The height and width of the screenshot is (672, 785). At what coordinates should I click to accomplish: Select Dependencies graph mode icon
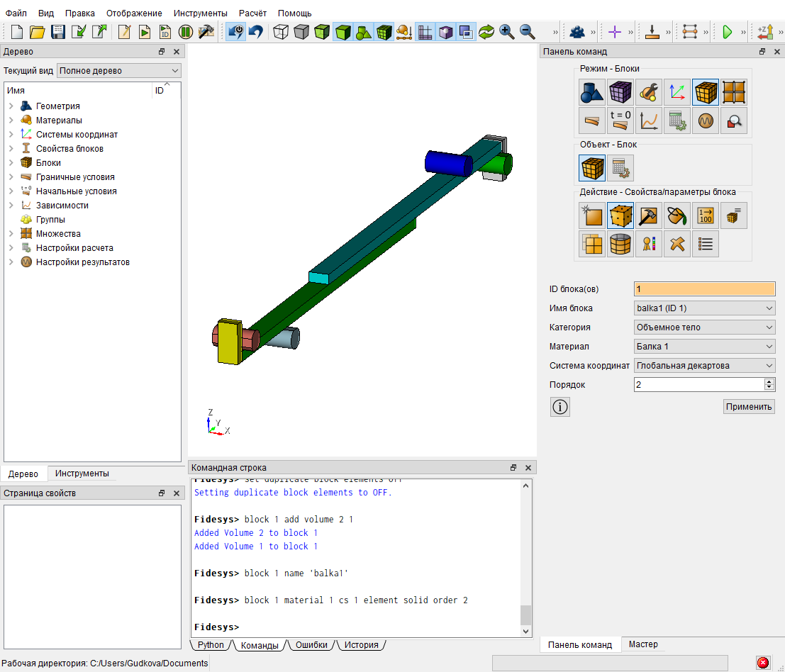tap(649, 121)
